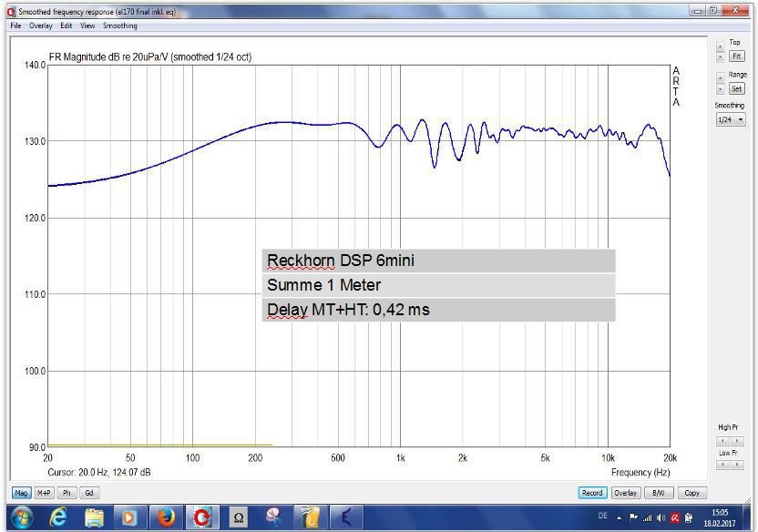Open the Action Center flag icon
Viewport: 758px width, 532px height.
click(x=633, y=518)
